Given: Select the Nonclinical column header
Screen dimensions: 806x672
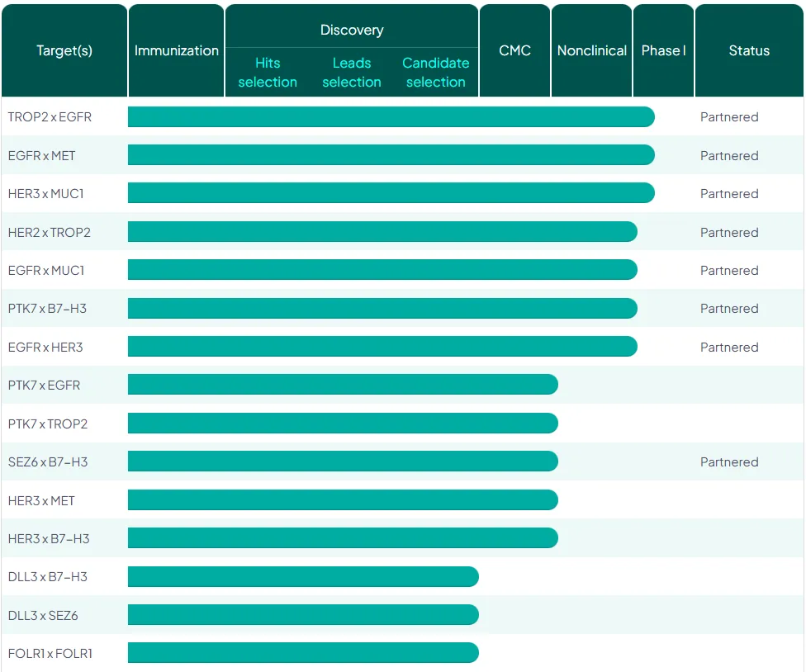Looking at the screenshot, I should 592,50.
